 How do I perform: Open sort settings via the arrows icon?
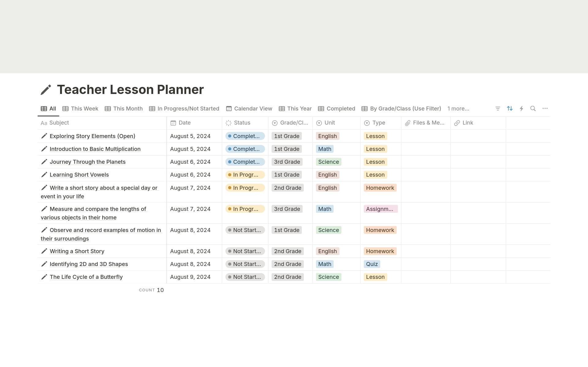509,108
